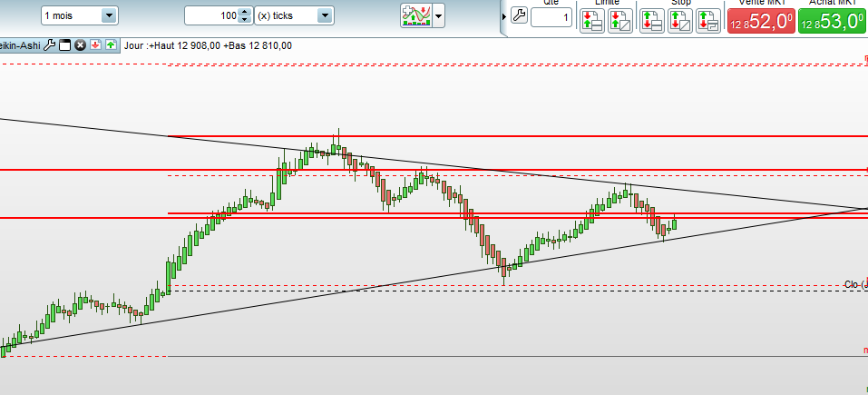
Task: Open Heikin-Ashi settings wrench icon
Action: point(49,45)
